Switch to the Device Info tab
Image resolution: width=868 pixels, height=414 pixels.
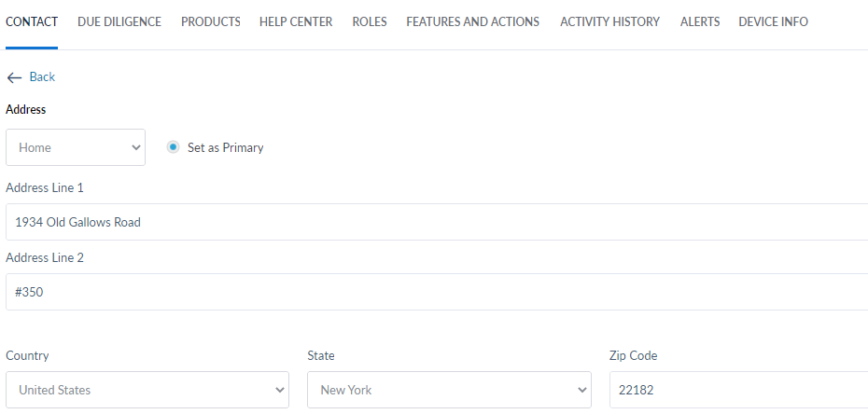click(773, 21)
